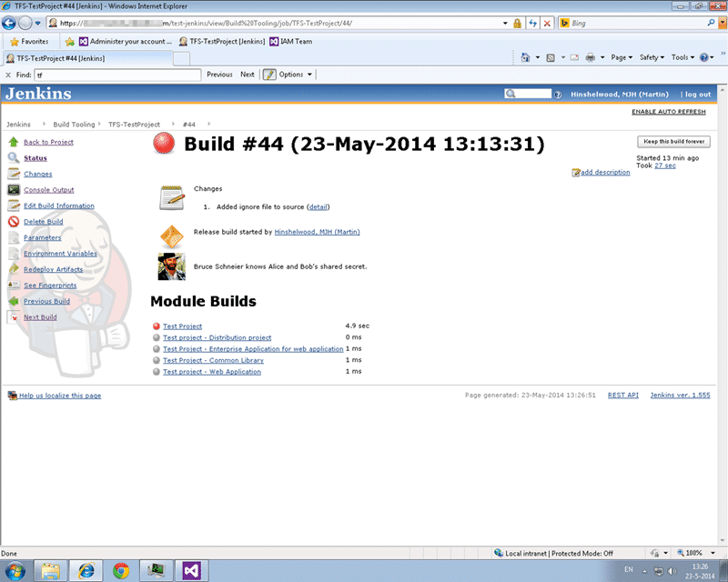Open Console Output terminal icon
This screenshot has height=582, width=728.
coord(14,190)
